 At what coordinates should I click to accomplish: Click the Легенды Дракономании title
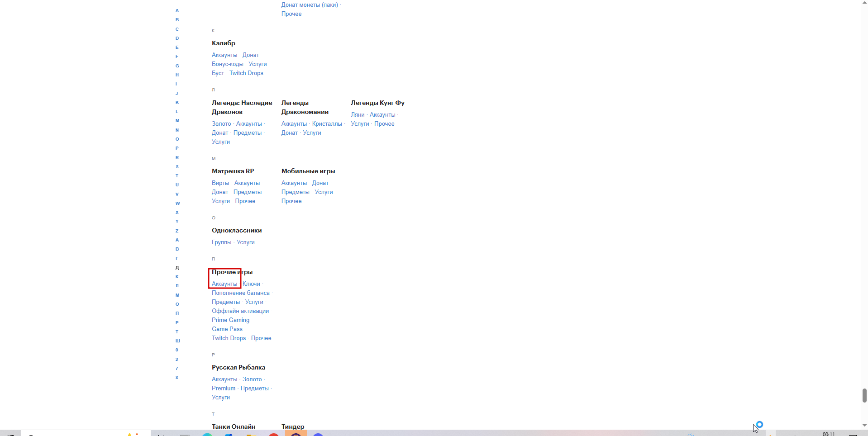(x=305, y=108)
